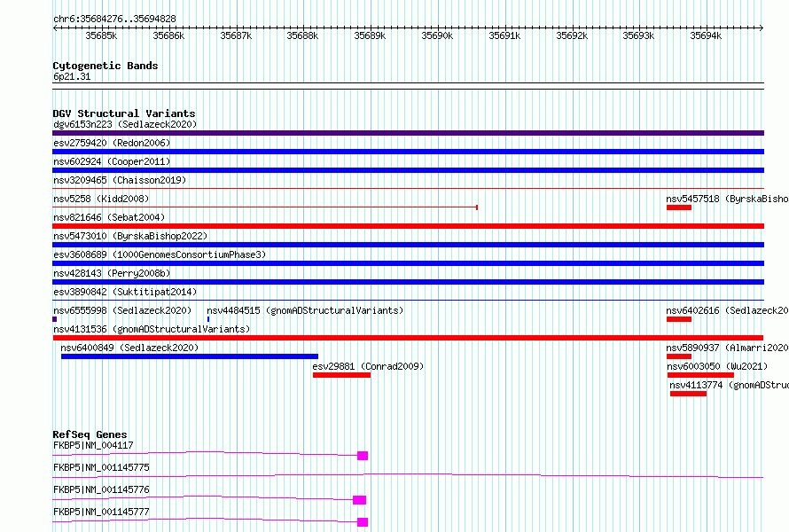This screenshot has width=789, height=532.
Task: Click the 35689k ruler tick label
Action: (370, 35)
